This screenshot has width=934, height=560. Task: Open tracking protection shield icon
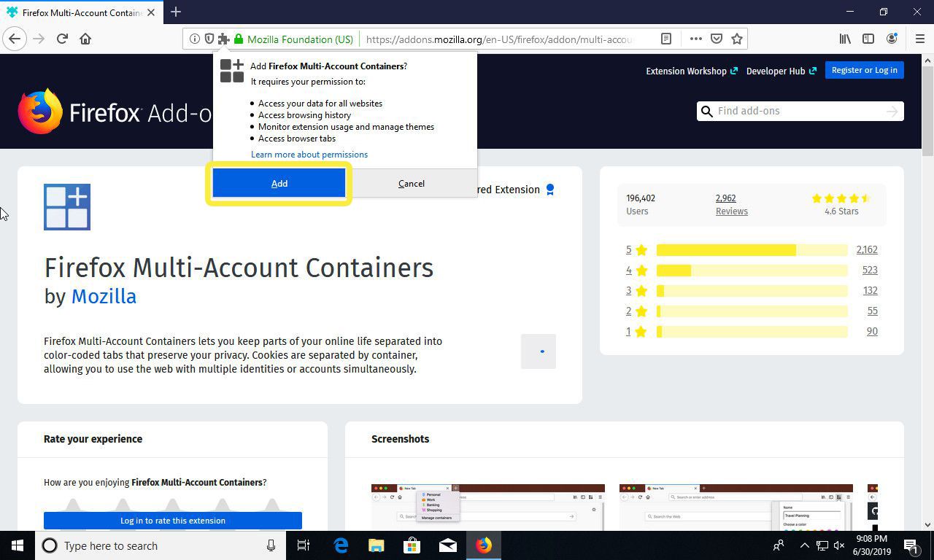pos(209,39)
